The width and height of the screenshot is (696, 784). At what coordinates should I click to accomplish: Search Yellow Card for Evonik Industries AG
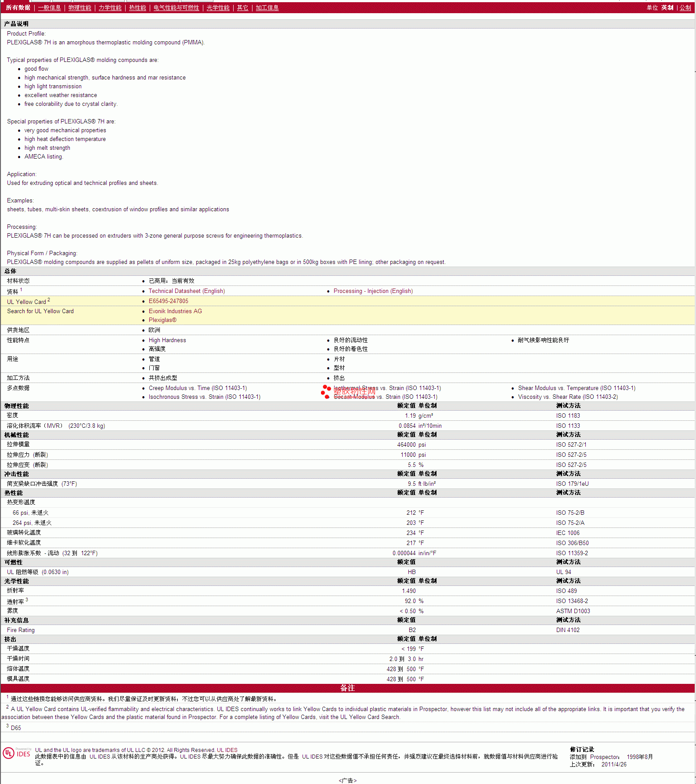175,311
